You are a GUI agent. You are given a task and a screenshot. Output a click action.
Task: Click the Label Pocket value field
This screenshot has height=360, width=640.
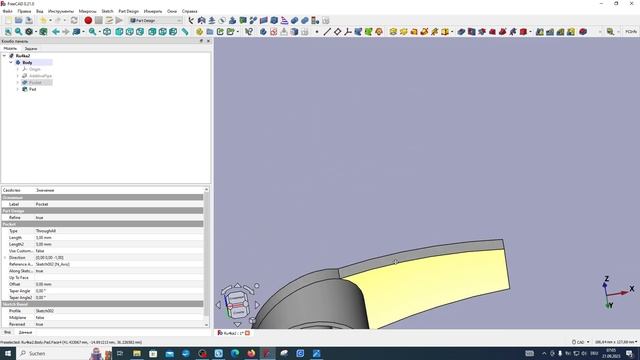tap(118, 204)
